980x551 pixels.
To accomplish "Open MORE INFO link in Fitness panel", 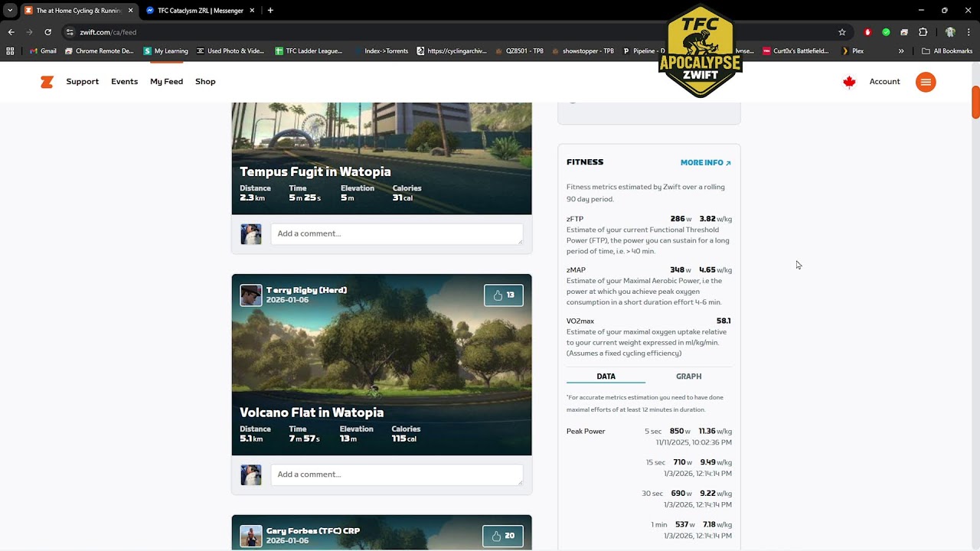I will pyautogui.click(x=705, y=163).
